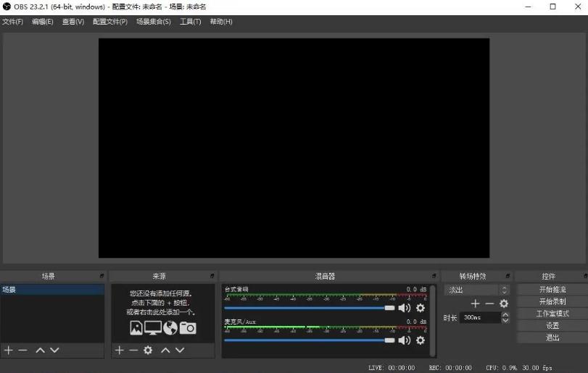Move source down arrow in Sources panel
The image size is (588, 373).
180,350
